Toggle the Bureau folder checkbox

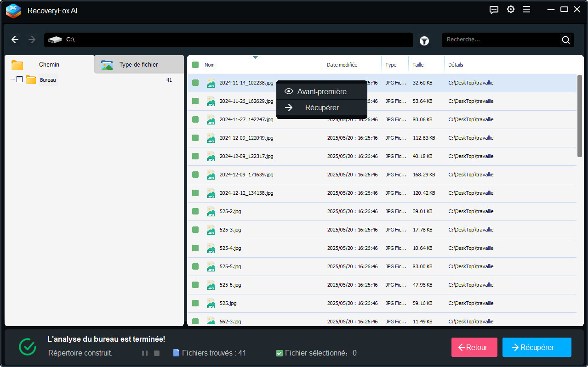pyautogui.click(x=19, y=79)
